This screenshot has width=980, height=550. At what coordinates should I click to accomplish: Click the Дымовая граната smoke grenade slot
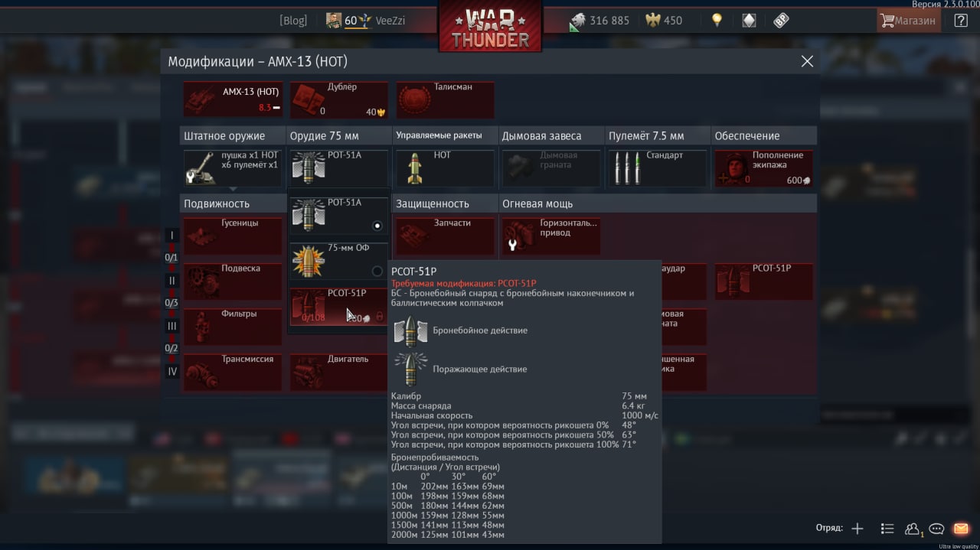click(x=551, y=168)
